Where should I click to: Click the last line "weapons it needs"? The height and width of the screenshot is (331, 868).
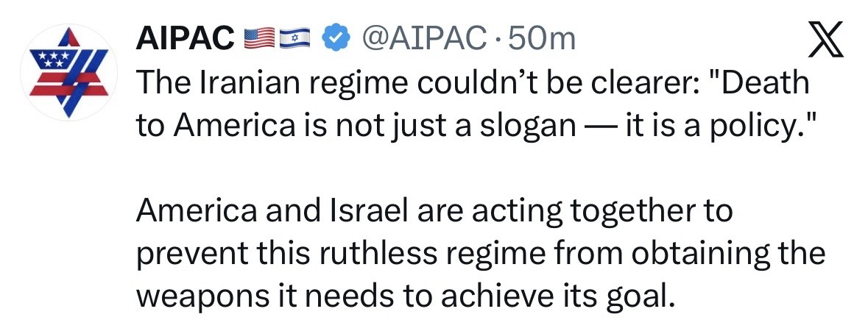pyautogui.click(x=405, y=298)
